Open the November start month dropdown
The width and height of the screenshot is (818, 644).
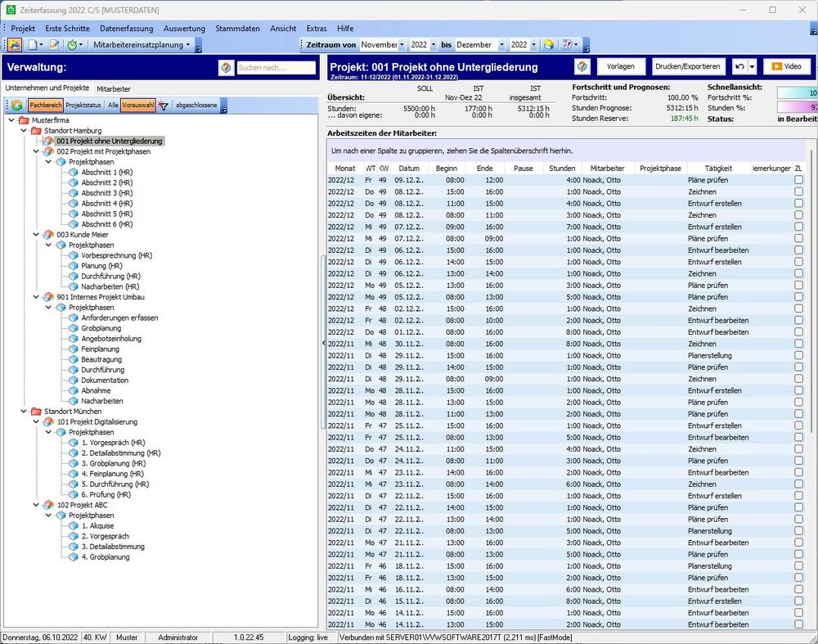click(x=402, y=45)
